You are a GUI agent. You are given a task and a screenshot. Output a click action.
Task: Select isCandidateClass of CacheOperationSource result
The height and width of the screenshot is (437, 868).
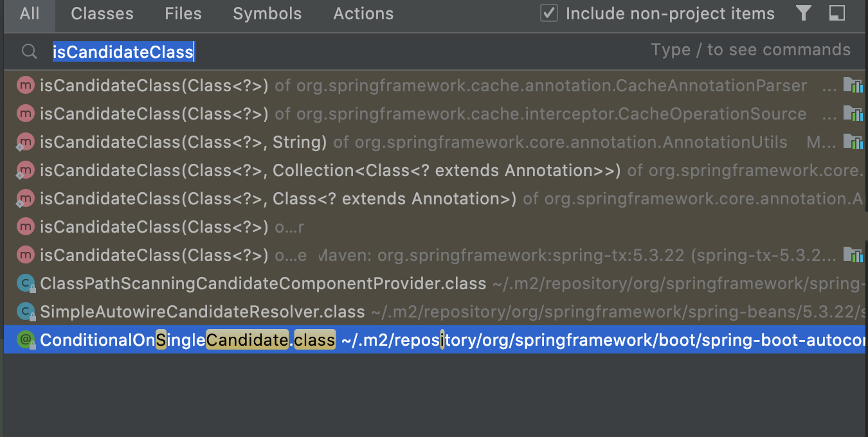[434, 114]
